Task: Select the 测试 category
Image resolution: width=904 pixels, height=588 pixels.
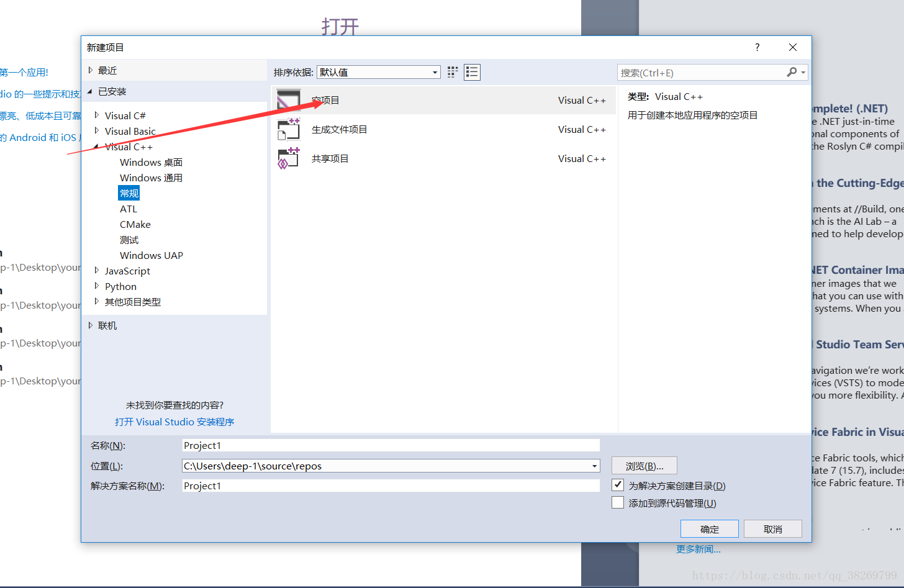Action: [129, 240]
